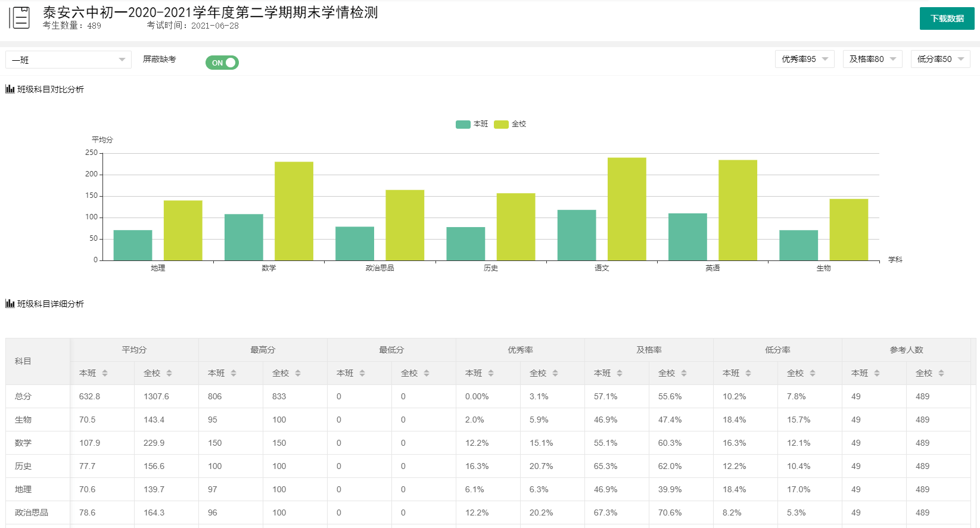Viewport: 980px width, 528px height.
Task: Open the 低分率50 dropdown
Action: 940,59
